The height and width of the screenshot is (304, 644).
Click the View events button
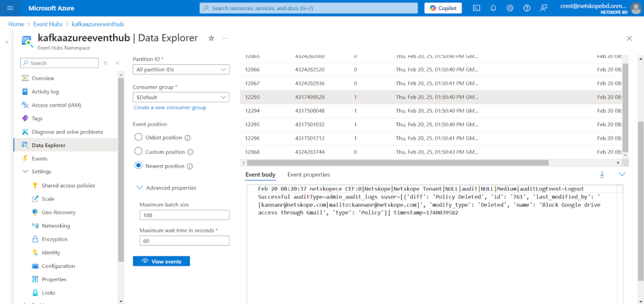(x=162, y=261)
